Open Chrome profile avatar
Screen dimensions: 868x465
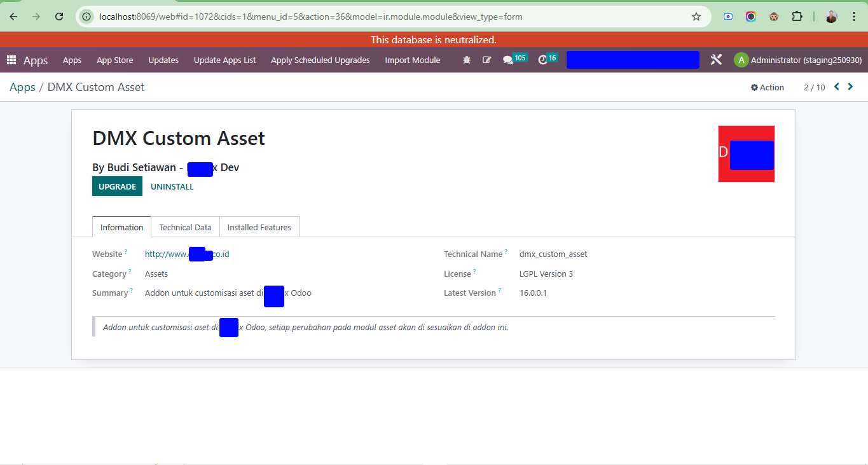[x=831, y=17]
